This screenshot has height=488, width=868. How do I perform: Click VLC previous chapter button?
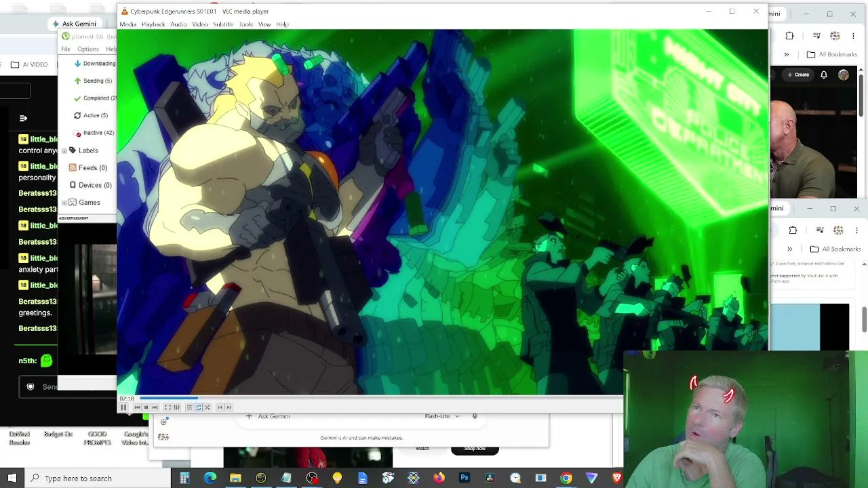pyautogui.click(x=220, y=407)
